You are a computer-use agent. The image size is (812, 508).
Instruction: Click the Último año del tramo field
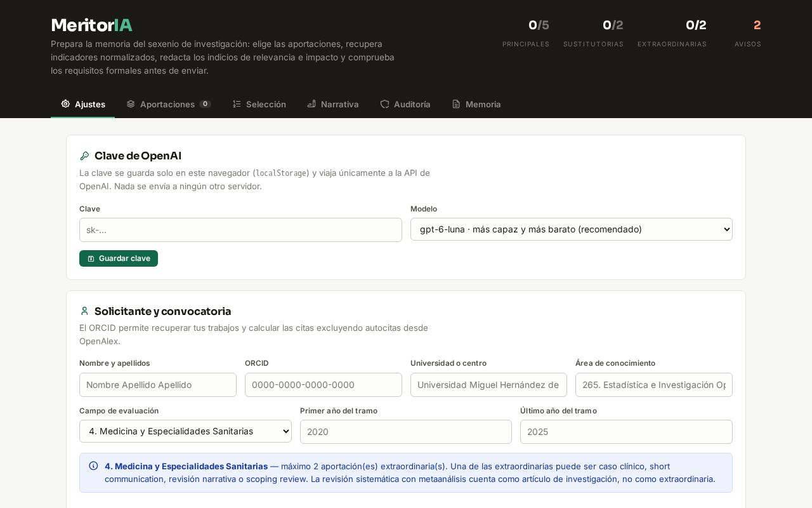pos(626,432)
